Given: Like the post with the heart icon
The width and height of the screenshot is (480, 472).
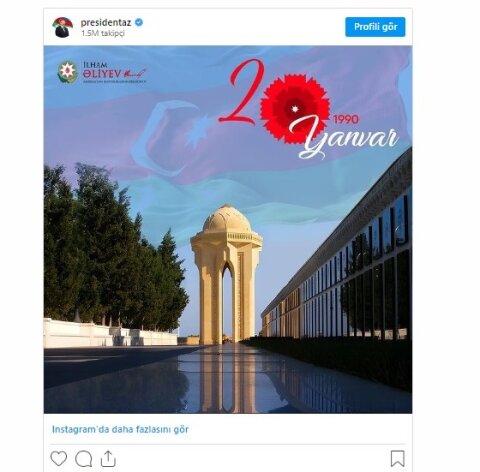Looking at the screenshot, I should 59,459.
